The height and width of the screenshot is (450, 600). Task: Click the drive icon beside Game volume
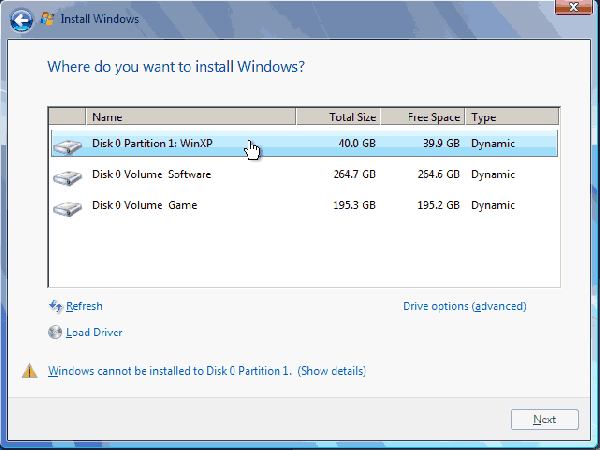tap(67, 208)
